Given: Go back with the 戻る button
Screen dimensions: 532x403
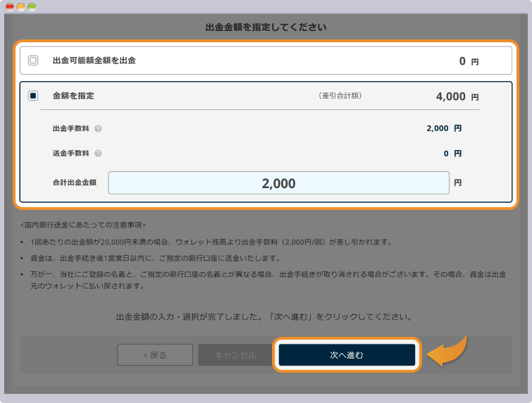Looking at the screenshot, I should 155,355.
